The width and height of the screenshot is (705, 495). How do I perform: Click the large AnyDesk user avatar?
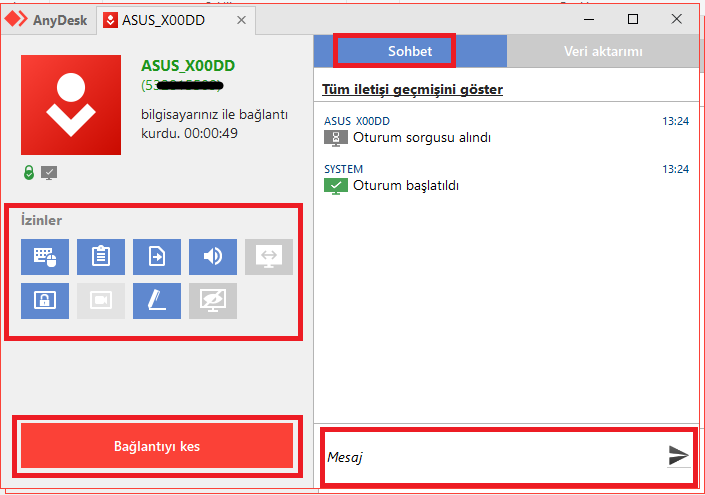click(x=71, y=105)
